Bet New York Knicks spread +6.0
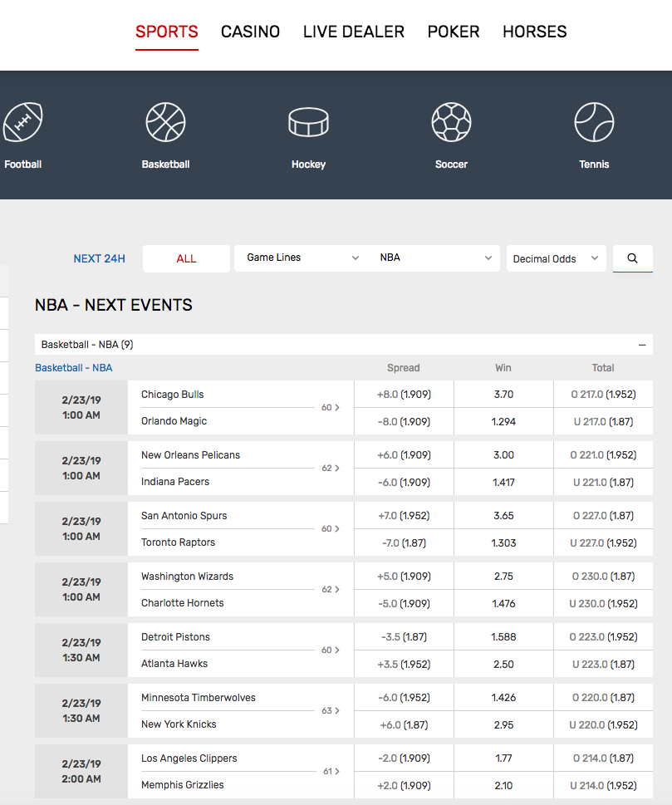Viewport: 672px width, 805px height. coord(404,724)
